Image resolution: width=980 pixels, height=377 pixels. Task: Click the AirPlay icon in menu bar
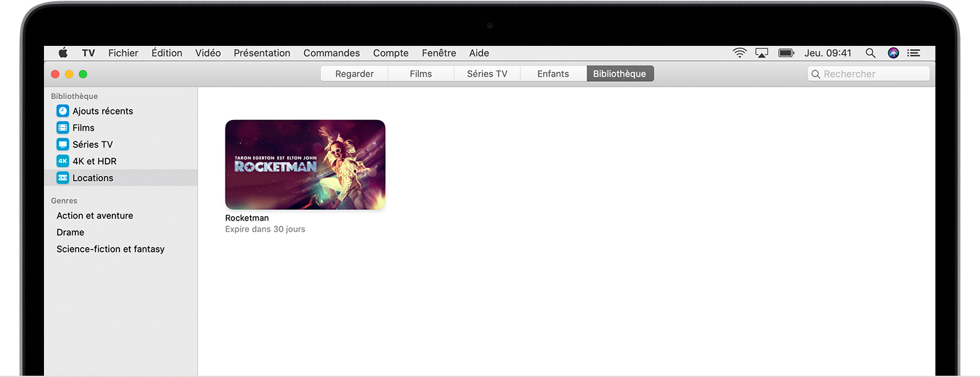coord(761,53)
